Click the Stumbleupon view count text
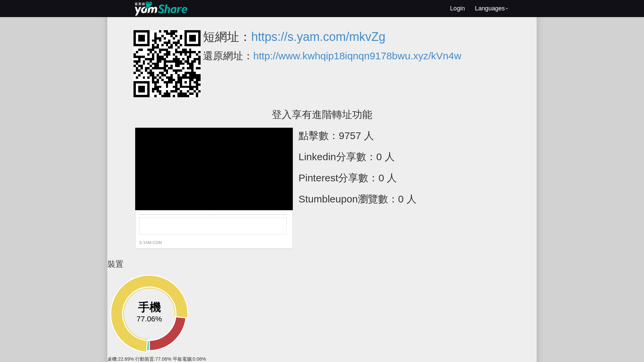The height and width of the screenshot is (362, 644). 357,199
